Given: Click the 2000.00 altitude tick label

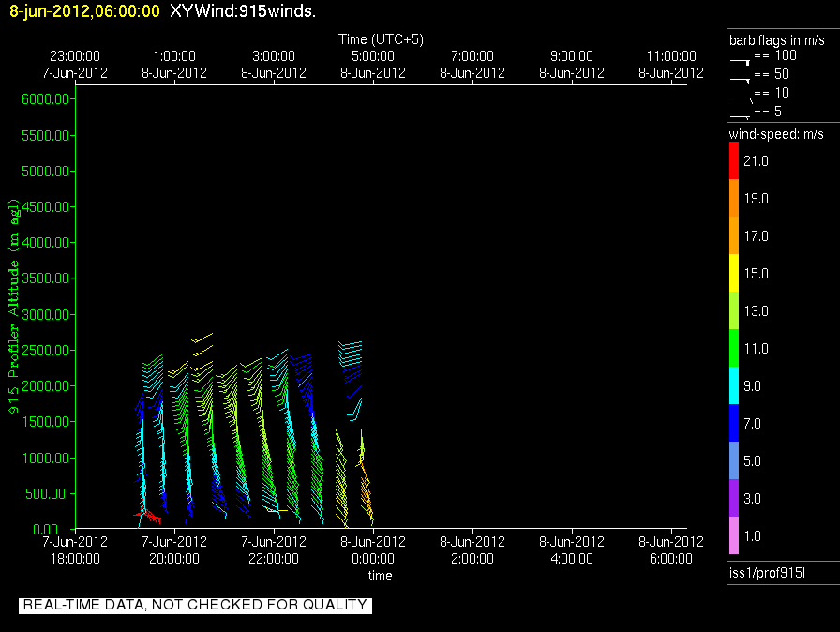Looking at the screenshot, I should point(46,386).
